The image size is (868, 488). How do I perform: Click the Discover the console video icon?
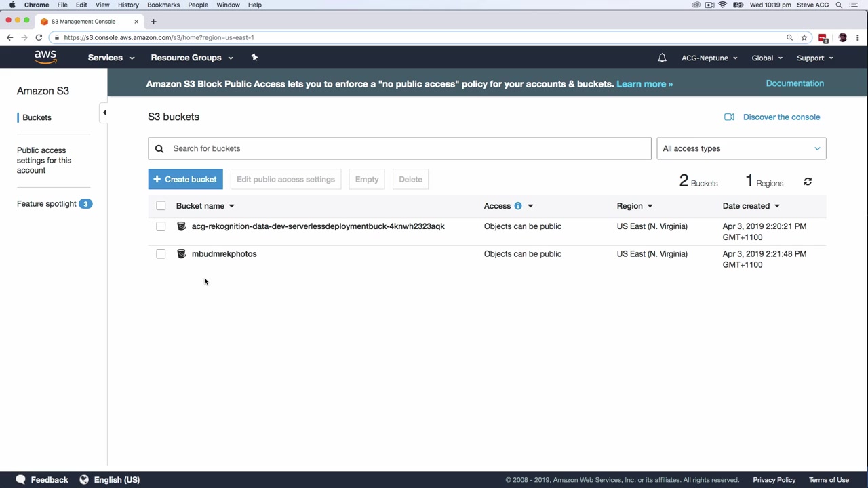click(729, 117)
